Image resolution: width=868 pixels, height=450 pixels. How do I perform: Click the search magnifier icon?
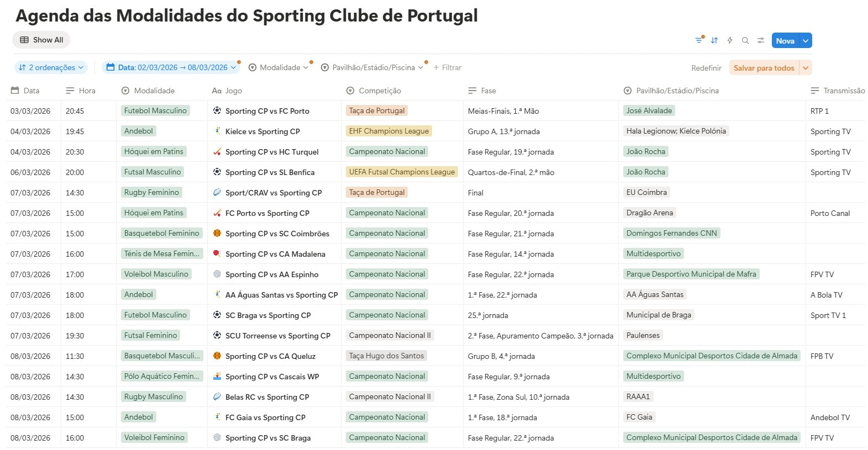pyautogui.click(x=745, y=40)
